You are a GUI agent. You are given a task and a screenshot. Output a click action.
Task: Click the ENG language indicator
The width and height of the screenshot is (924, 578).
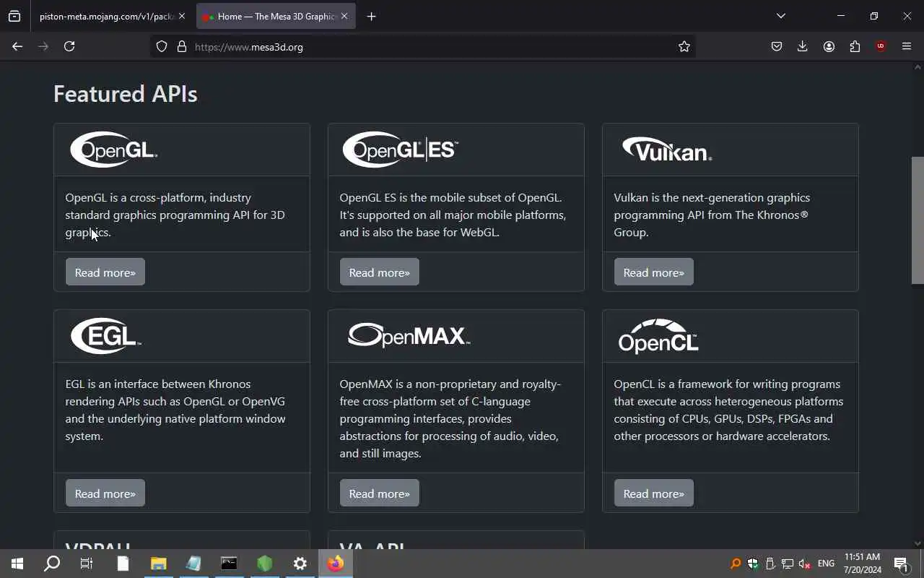pos(827,564)
